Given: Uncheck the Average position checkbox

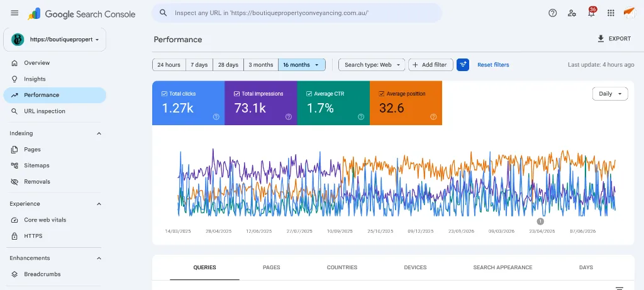Looking at the screenshot, I should [382, 94].
